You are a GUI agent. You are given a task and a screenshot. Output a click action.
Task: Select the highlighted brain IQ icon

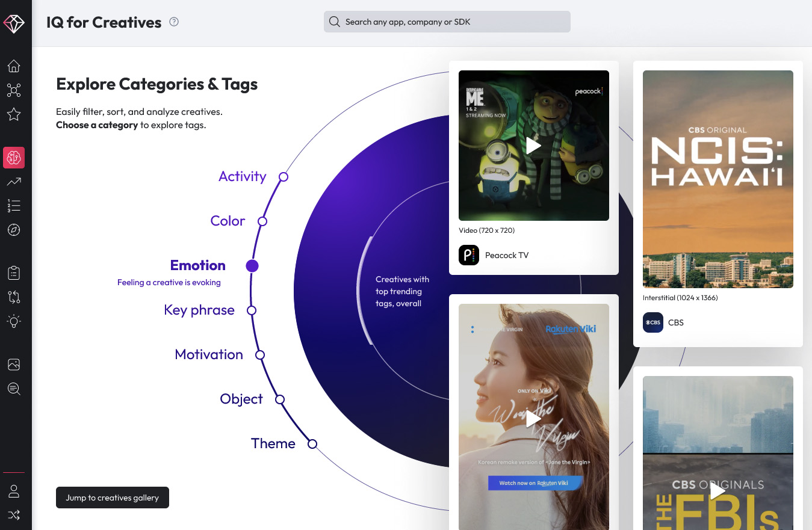pyautogui.click(x=14, y=158)
